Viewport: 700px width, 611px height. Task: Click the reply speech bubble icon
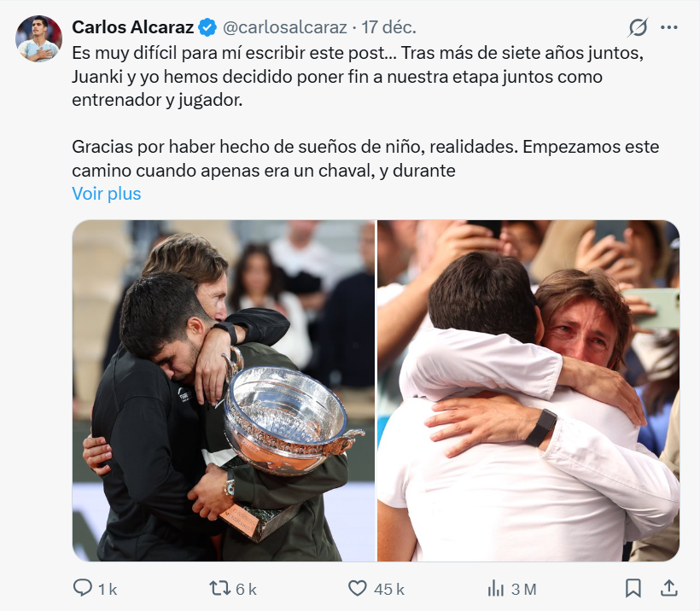coord(83,588)
